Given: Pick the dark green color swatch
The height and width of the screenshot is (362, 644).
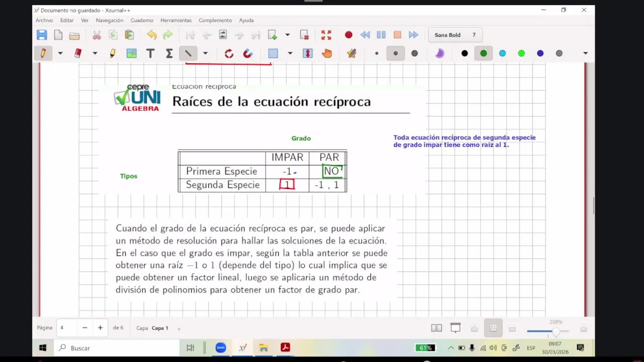Looking at the screenshot, I should (484, 53).
